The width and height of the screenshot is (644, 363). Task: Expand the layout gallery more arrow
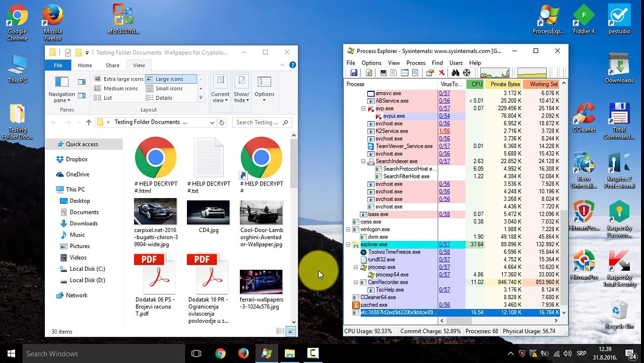201,98
